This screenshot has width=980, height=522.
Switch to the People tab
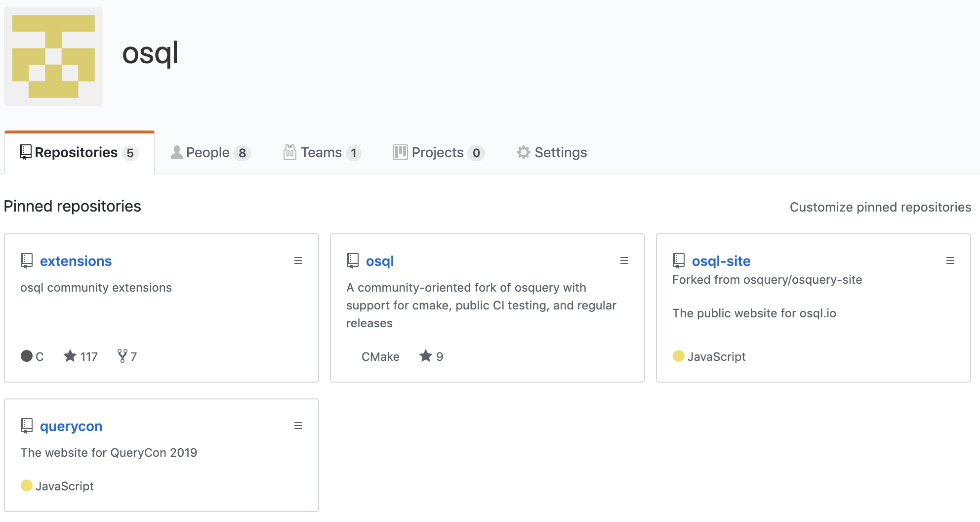click(x=210, y=153)
